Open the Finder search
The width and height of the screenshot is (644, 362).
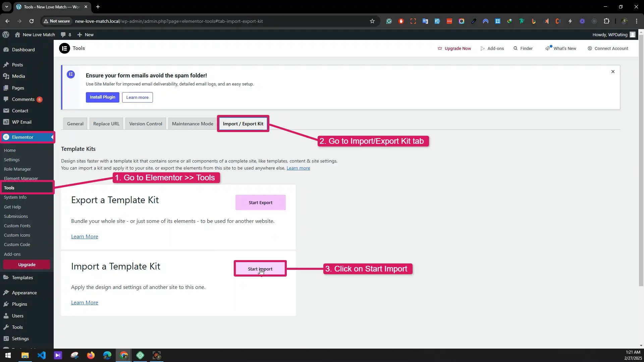pyautogui.click(x=523, y=48)
